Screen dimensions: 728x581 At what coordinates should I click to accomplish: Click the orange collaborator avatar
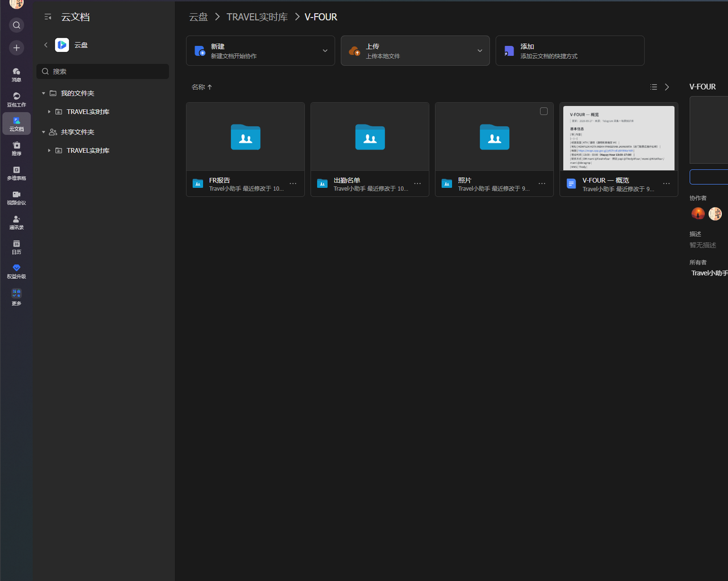[698, 214]
